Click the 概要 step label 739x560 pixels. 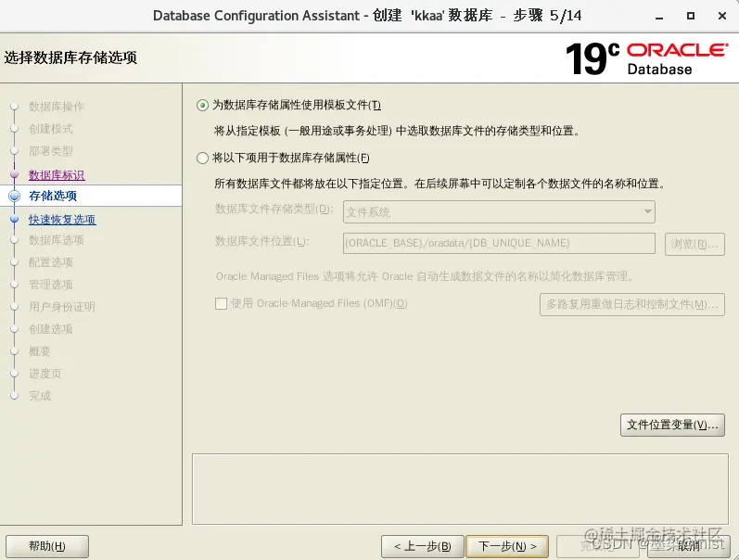tap(40, 351)
